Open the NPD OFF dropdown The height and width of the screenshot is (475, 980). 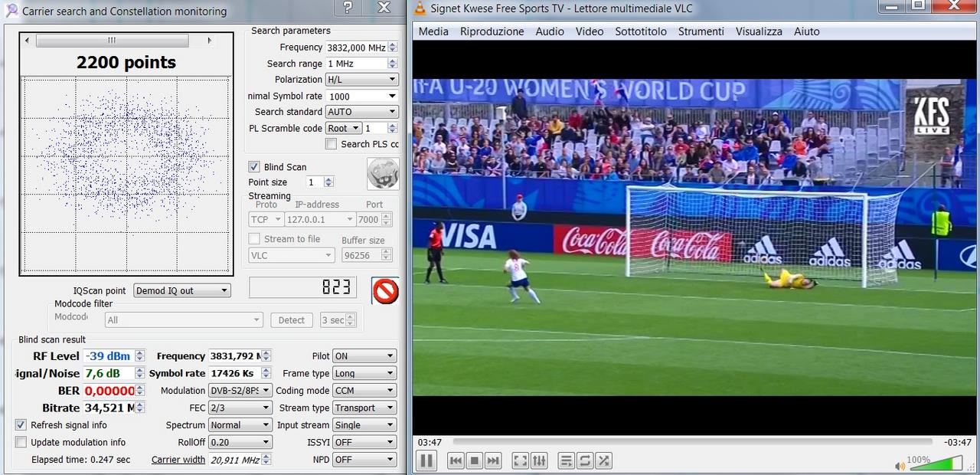pos(364,459)
